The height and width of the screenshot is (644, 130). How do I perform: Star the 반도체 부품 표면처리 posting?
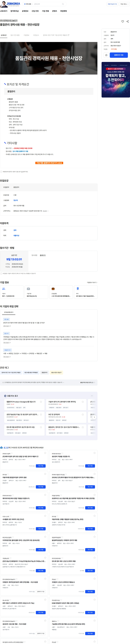41,427
